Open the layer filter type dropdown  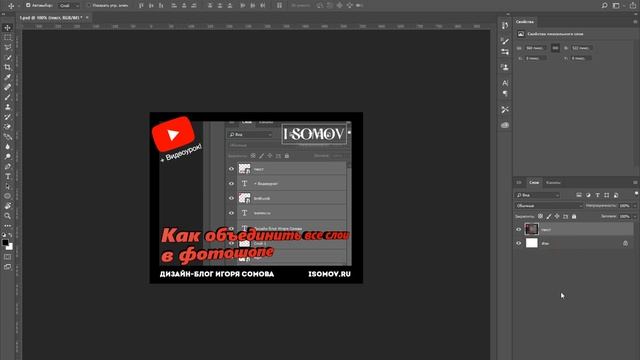[x=537, y=195]
